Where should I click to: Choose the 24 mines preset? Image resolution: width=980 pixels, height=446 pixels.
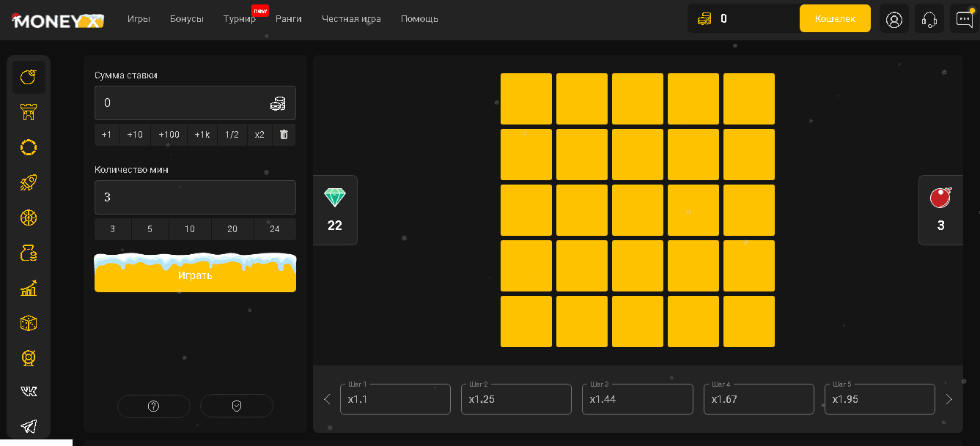(275, 229)
